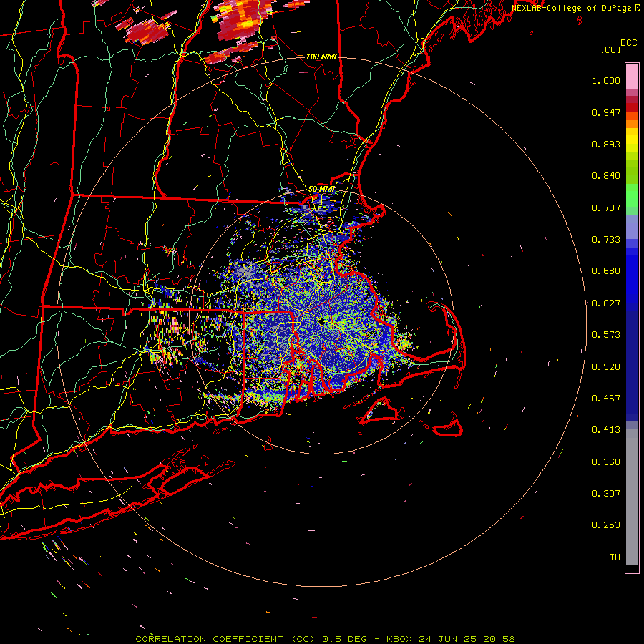This screenshot has height=644, width=644.
Task: Pick the 0.253 scale label
Action: tap(606, 525)
